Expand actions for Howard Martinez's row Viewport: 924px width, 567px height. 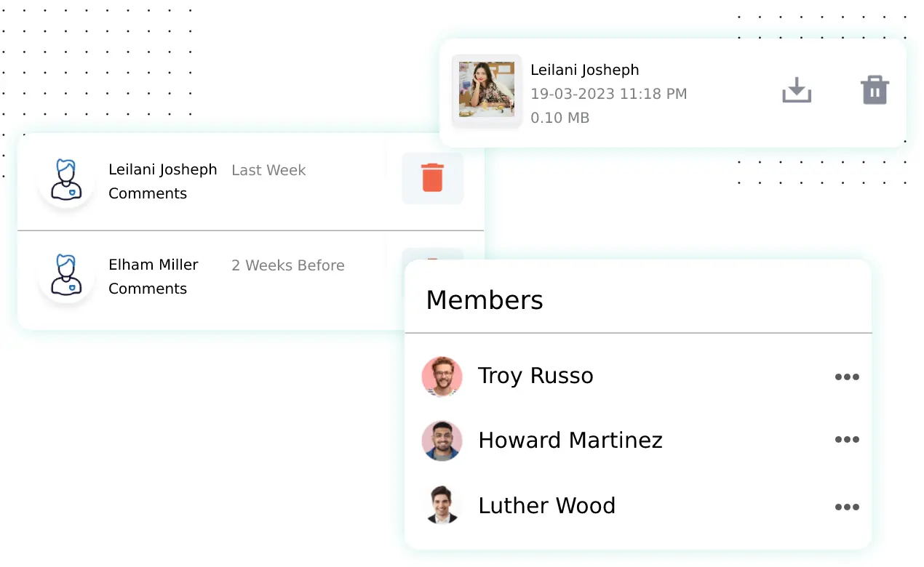[x=847, y=440]
